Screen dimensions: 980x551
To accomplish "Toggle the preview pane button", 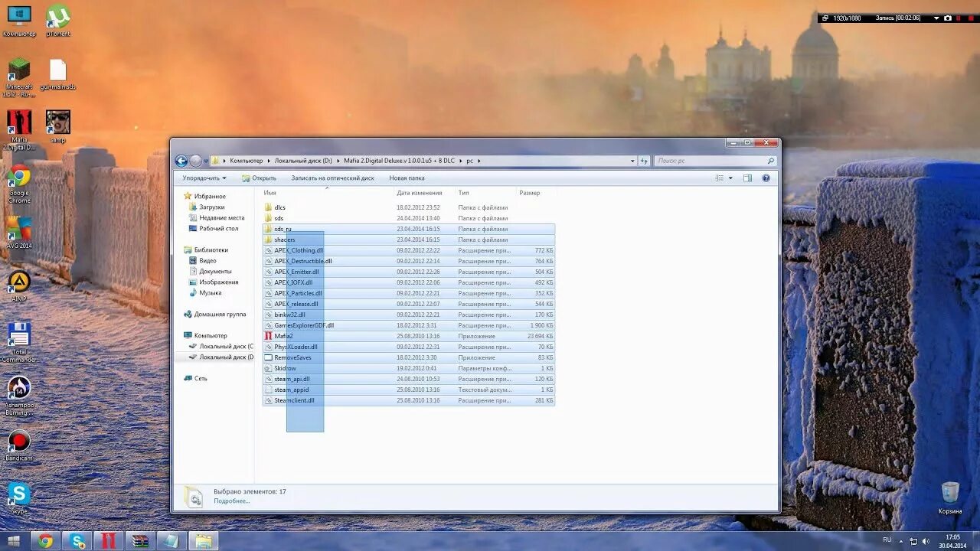I will (x=747, y=178).
